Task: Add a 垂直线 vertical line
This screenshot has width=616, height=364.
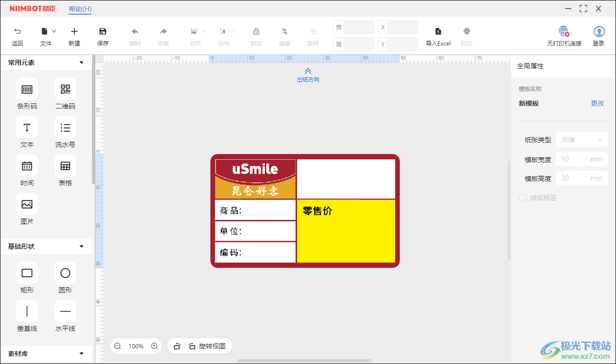Action: tap(27, 311)
